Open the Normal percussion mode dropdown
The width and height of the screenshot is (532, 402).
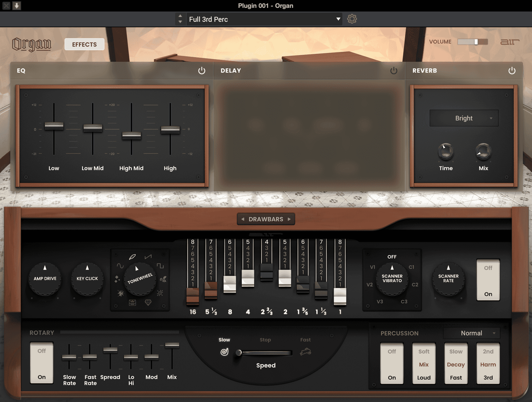coord(471,333)
